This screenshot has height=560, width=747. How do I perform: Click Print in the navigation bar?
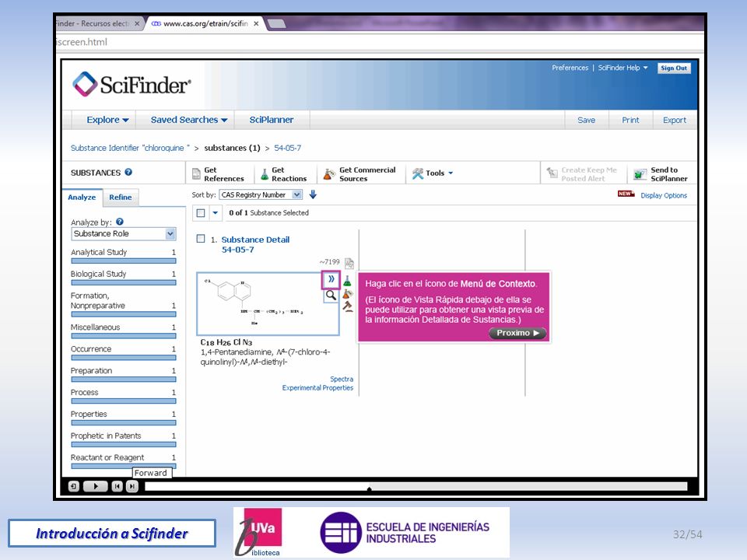(x=630, y=120)
